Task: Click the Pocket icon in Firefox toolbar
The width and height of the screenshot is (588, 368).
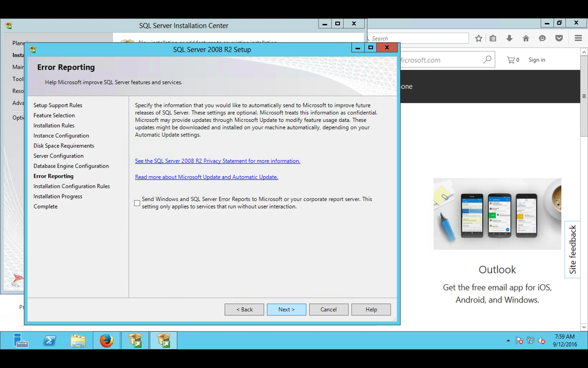Action: click(x=559, y=38)
